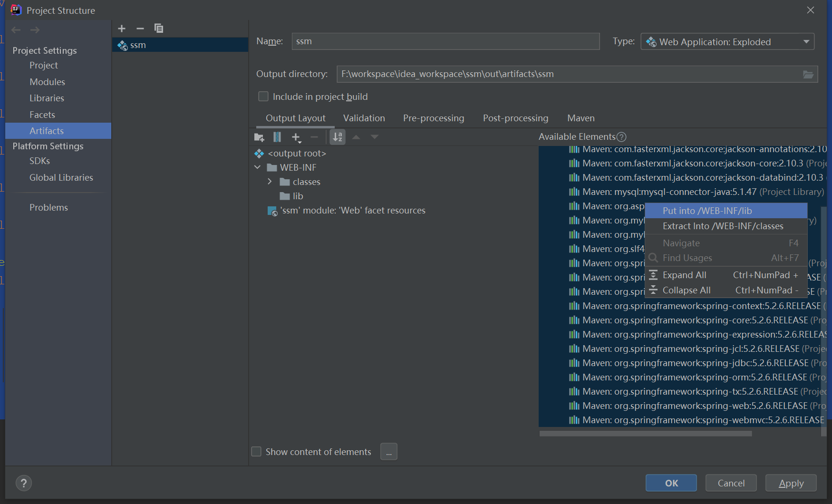
Task: Click the OK button
Action: click(x=671, y=483)
